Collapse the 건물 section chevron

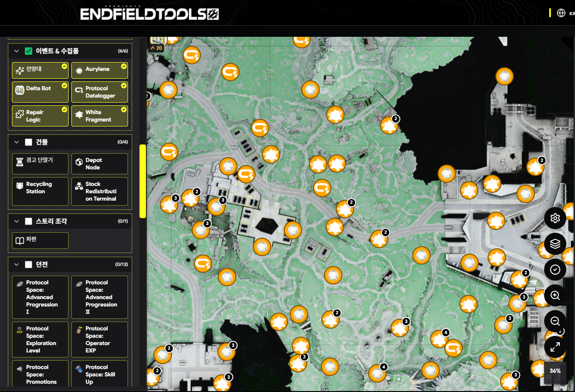pos(17,142)
